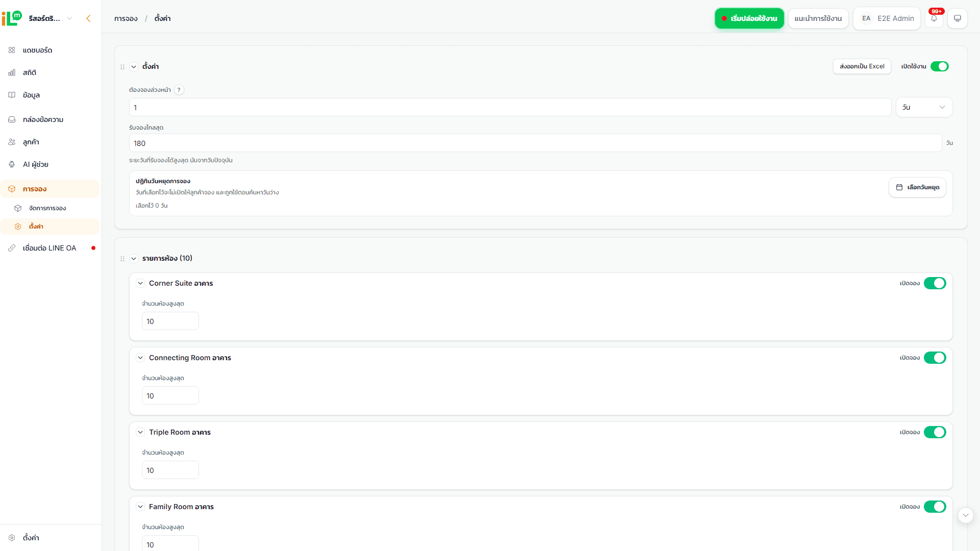Click the max rooms field for Triple Room

point(170,470)
